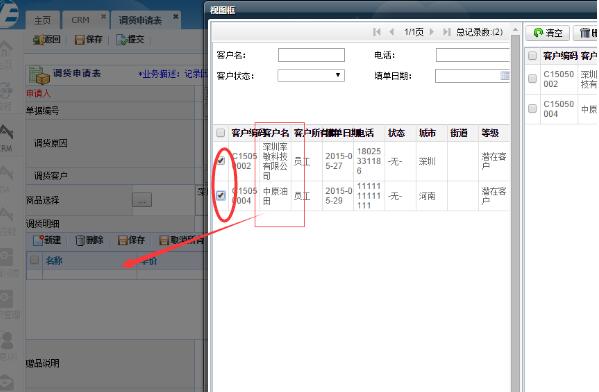Go to last page in pager
Image resolution: width=599 pixels, height=392 pixels.
446,32
